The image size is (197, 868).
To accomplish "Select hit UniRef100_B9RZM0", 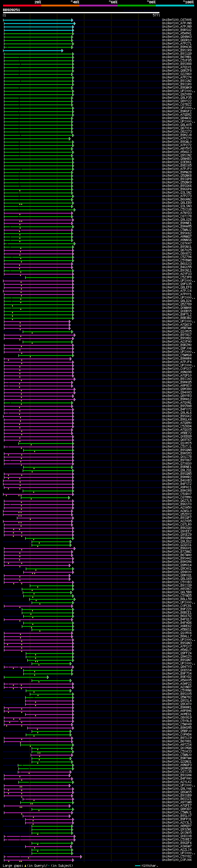I will tap(177, 345).
